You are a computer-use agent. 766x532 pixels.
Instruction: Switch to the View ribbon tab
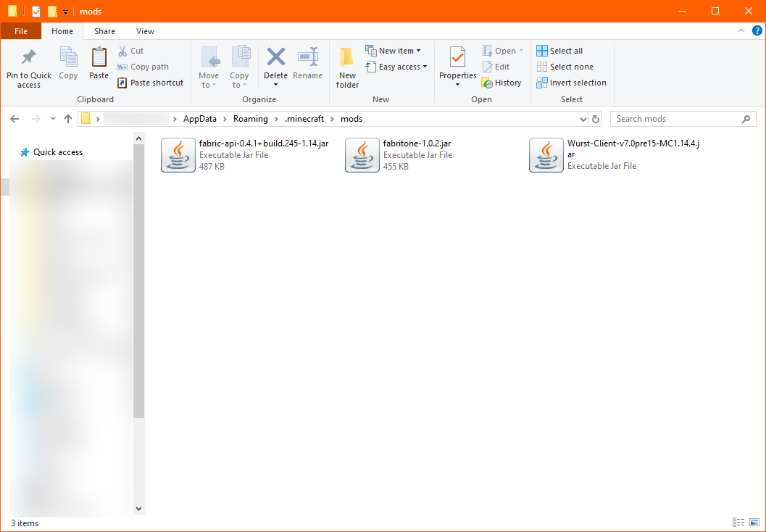[145, 31]
